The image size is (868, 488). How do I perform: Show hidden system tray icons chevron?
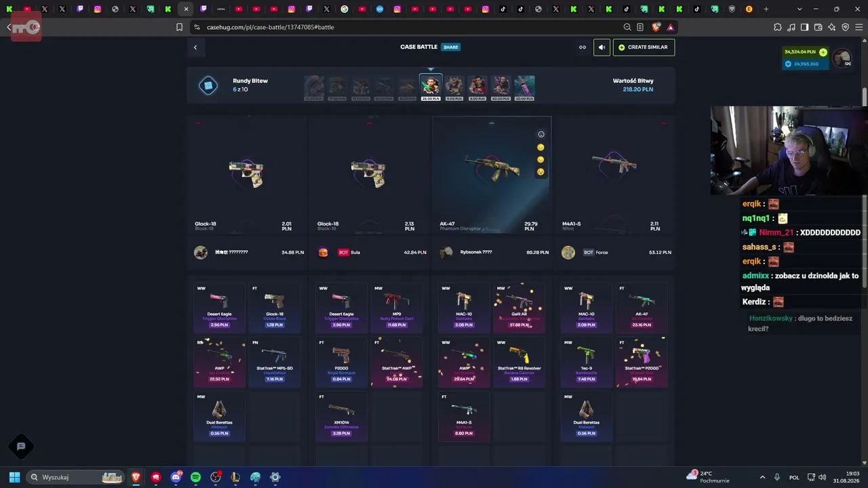tap(762, 477)
